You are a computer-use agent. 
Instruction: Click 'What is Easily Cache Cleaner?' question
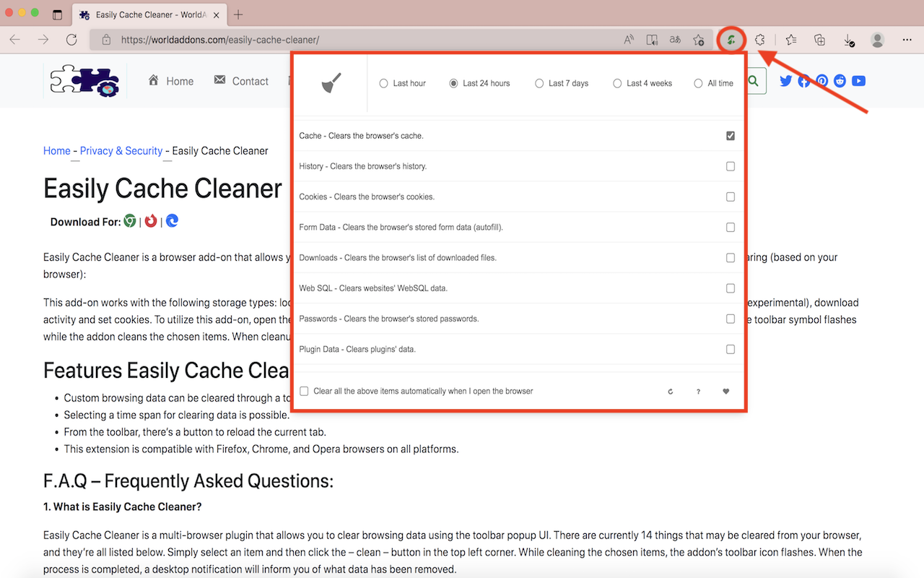123,506
